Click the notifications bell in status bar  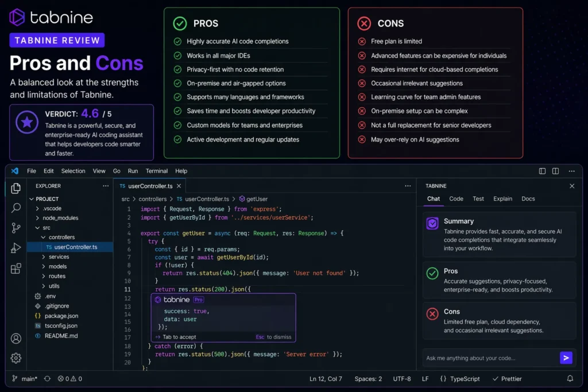pos(570,378)
